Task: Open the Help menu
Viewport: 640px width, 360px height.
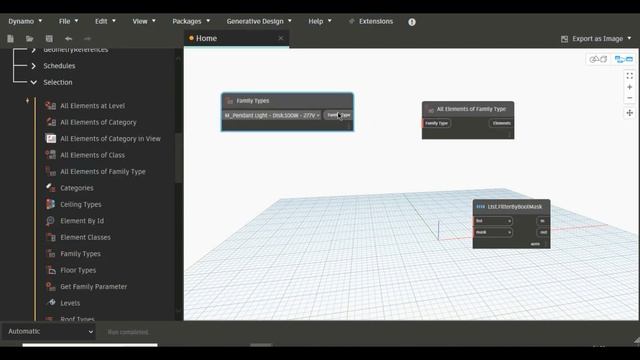Action: pos(320,21)
